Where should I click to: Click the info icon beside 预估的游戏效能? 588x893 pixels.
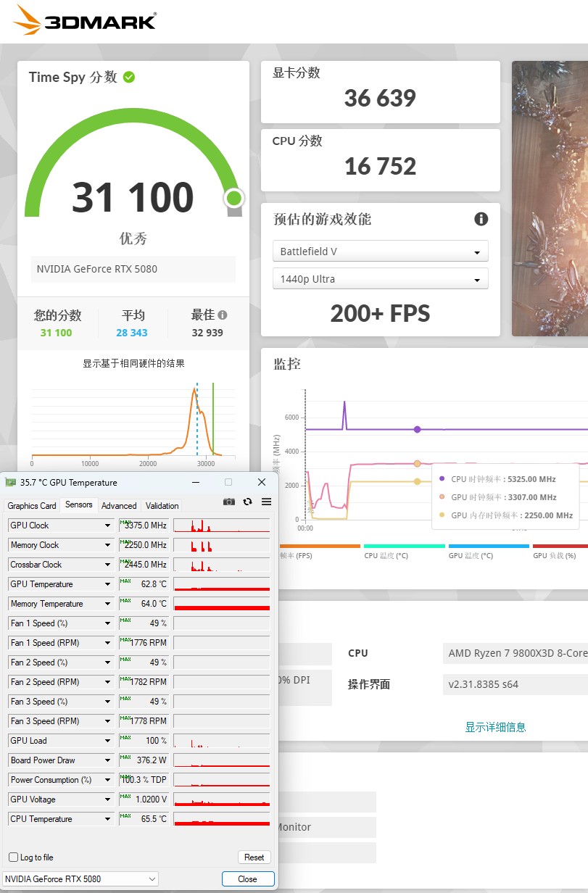(x=481, y=219)
